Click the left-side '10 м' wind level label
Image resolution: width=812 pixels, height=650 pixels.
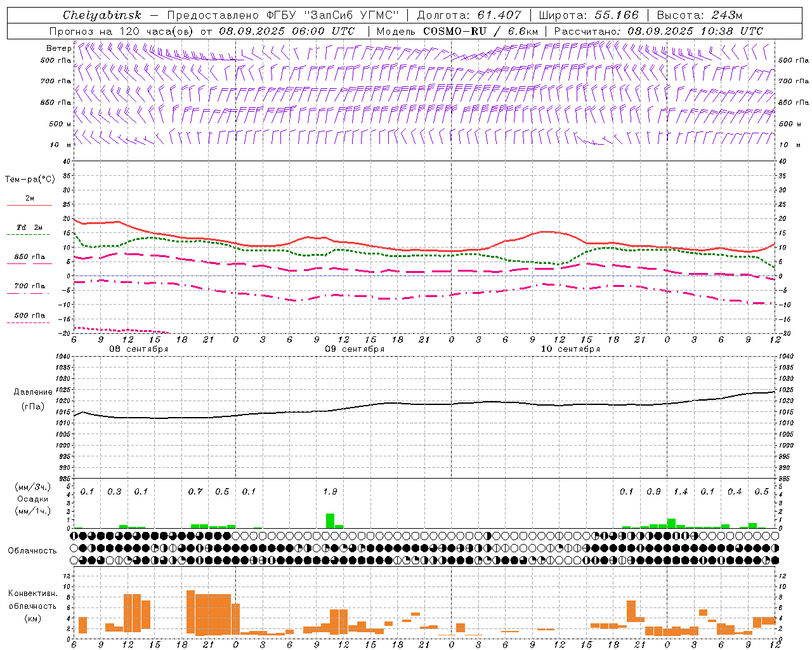click(62, 145)
